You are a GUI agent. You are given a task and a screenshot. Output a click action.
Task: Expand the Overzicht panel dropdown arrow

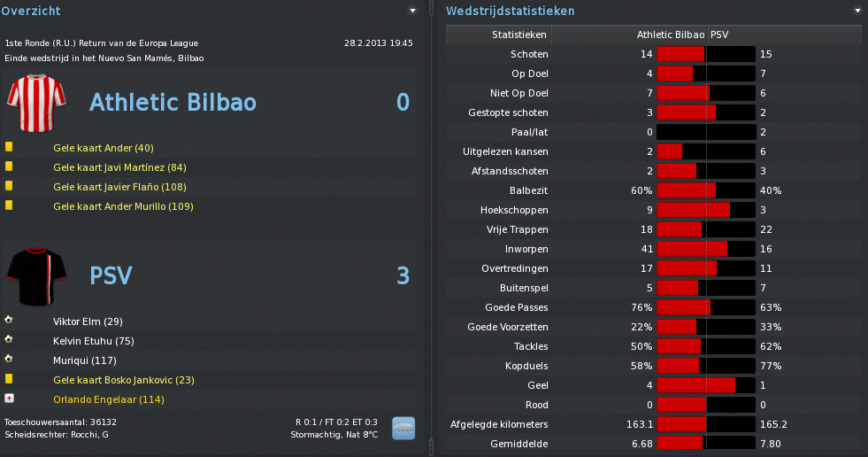tap(412, 11)
